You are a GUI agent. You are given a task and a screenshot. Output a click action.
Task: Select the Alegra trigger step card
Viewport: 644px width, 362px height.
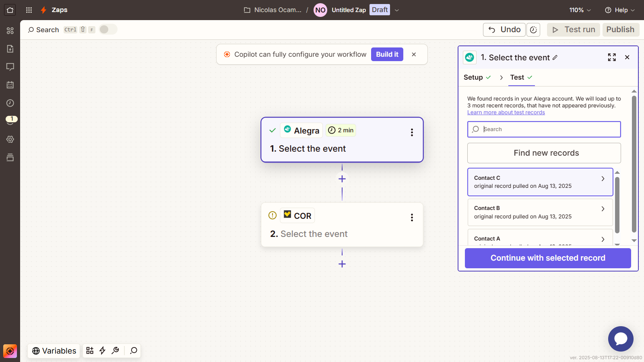(342, 140)
